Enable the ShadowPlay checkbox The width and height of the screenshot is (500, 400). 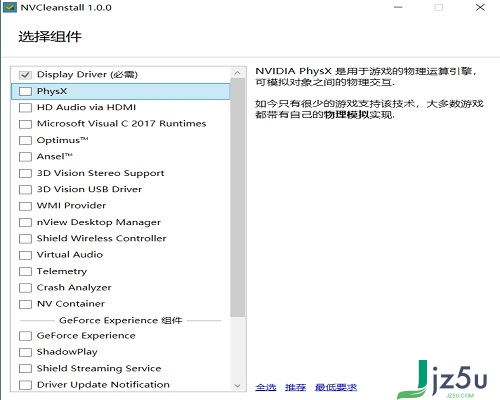coord(25,352)
